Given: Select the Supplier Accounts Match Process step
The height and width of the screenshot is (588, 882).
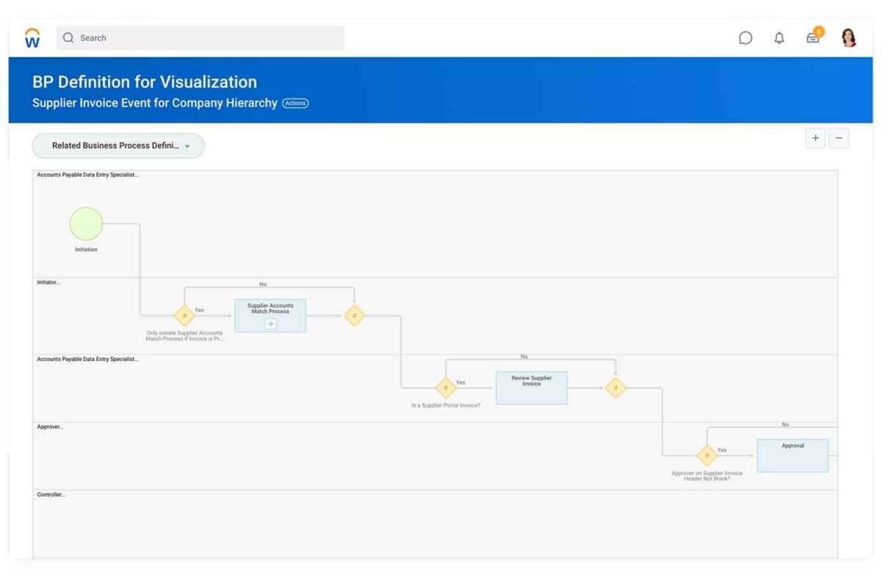Looking at the screenshot, I should coord(270,309).
